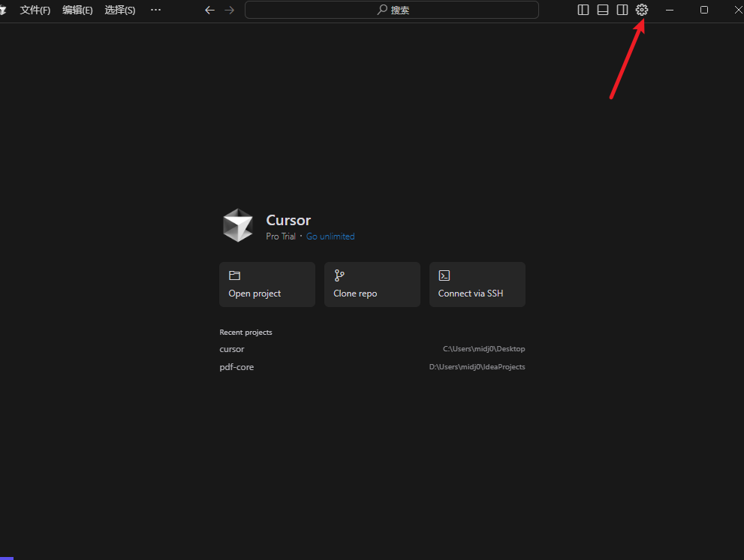Minimize the Cursor window
Viewport: 744px width, 560px height.
pyautogui.click(x=670, y=10)
